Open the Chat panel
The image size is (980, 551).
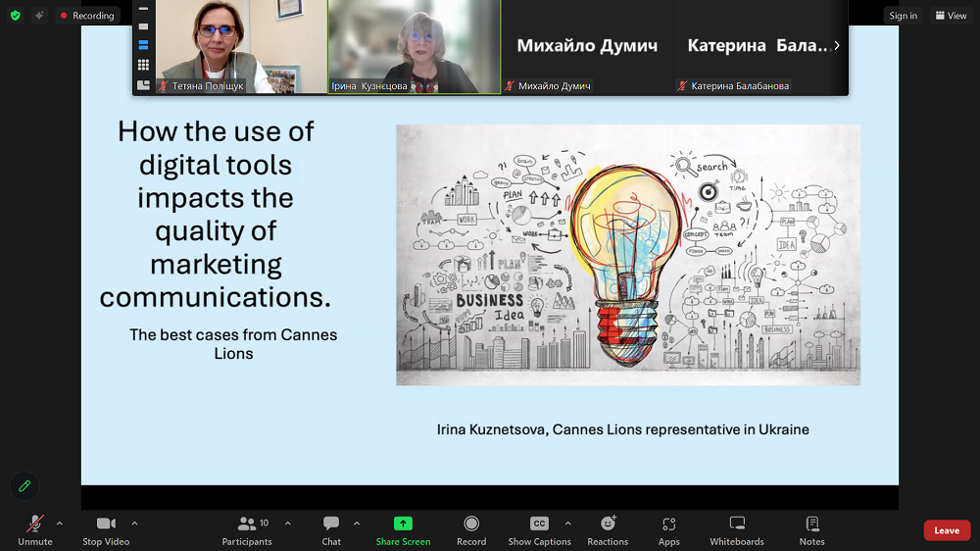pos(331,529)
